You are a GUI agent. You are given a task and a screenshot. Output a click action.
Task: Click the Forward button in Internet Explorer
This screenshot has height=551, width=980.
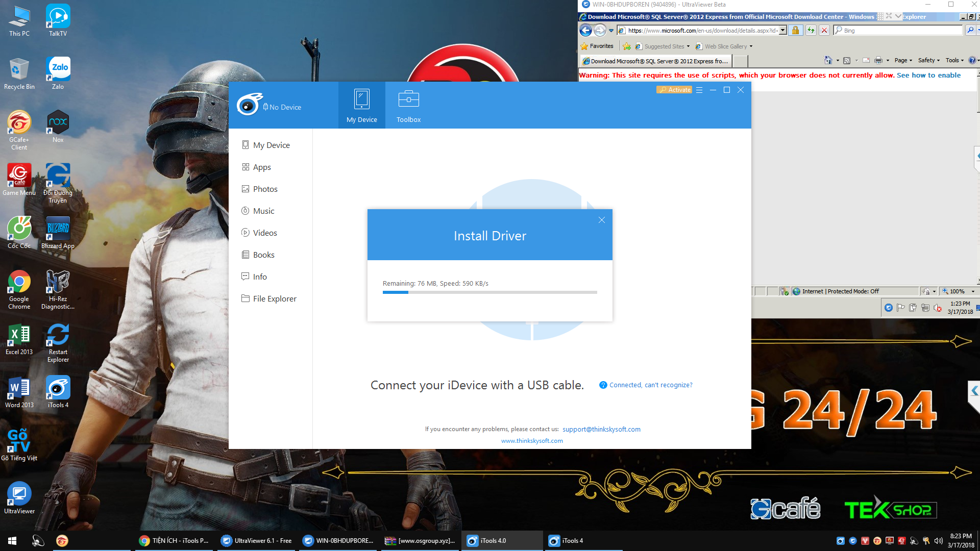click(x=600, y=31)
